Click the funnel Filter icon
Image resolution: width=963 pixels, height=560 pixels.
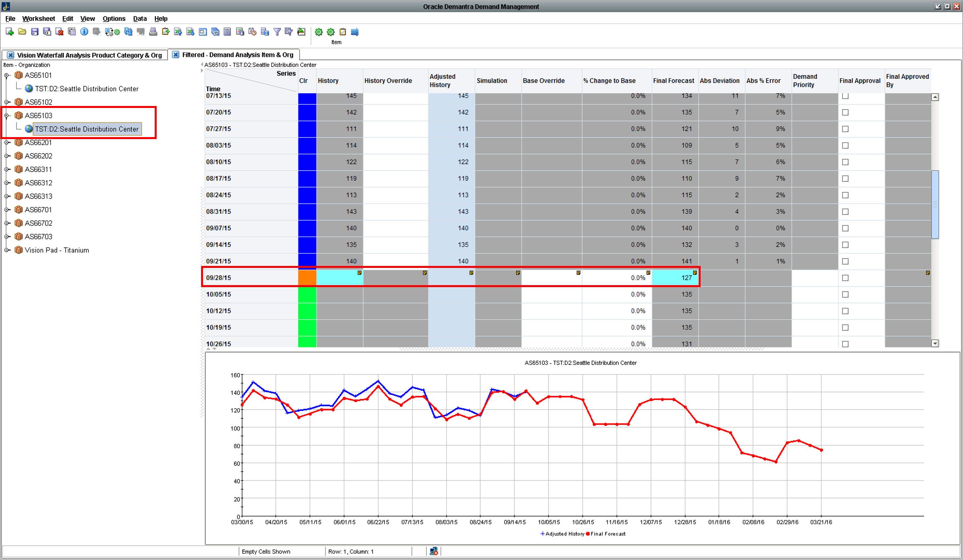[x=277, y=32]
